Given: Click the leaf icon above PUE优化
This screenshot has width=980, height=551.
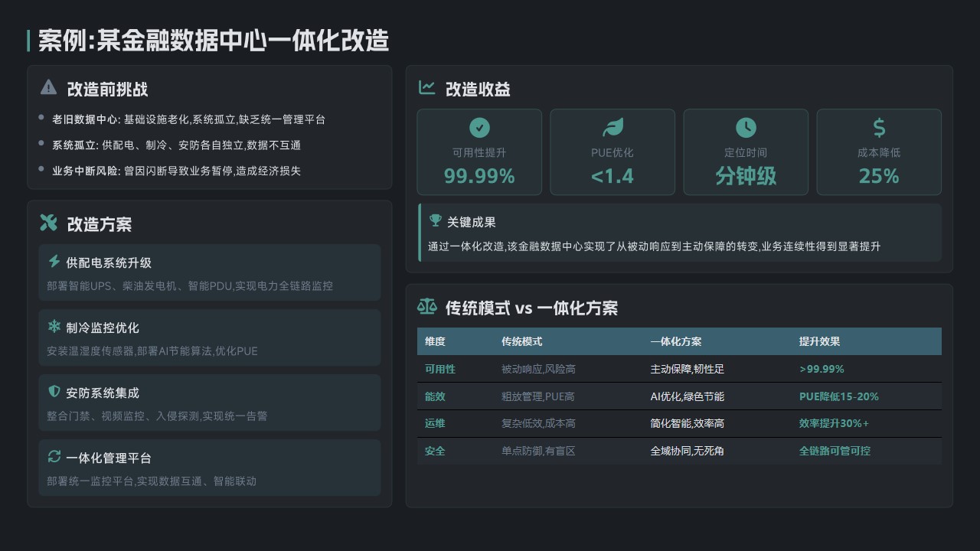Looking at the screenshot, I should (x=612, y=128).
